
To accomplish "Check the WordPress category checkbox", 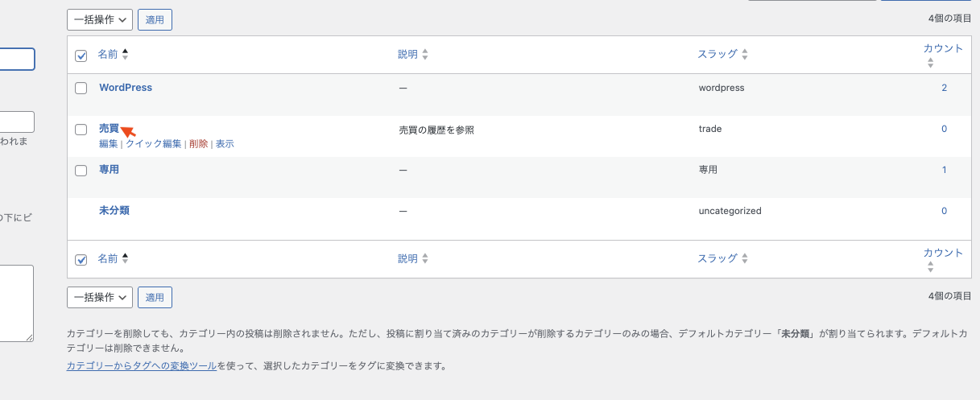I will [x=81, y=89].
